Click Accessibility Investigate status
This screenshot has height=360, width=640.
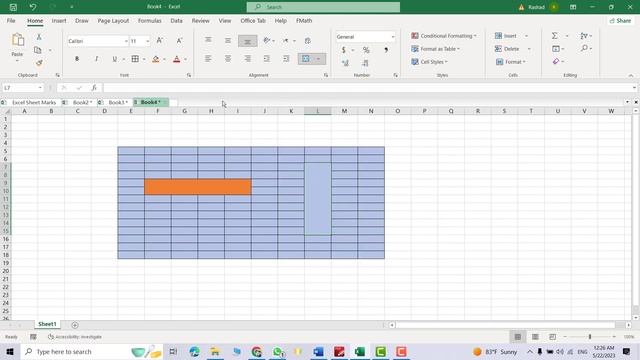(x=75, y=337)
